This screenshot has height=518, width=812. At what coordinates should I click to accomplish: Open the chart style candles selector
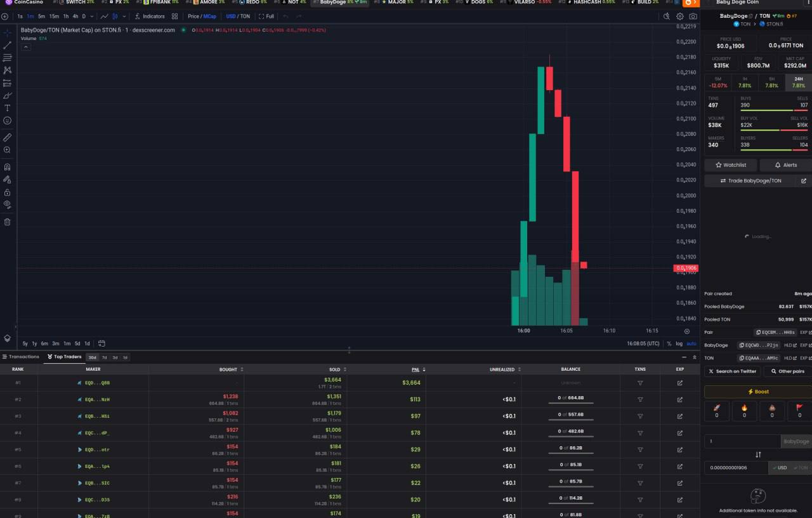pos(114,17)
